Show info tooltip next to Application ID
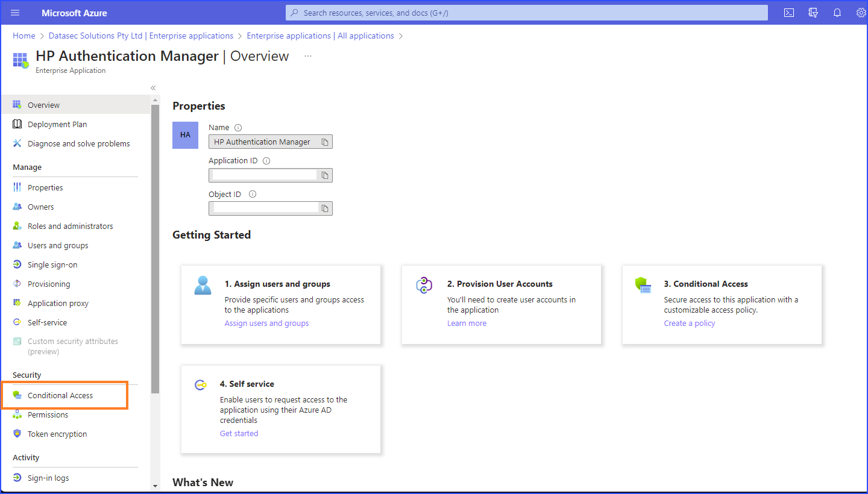This screenshot has width=868, height=494. coord(266,161)
